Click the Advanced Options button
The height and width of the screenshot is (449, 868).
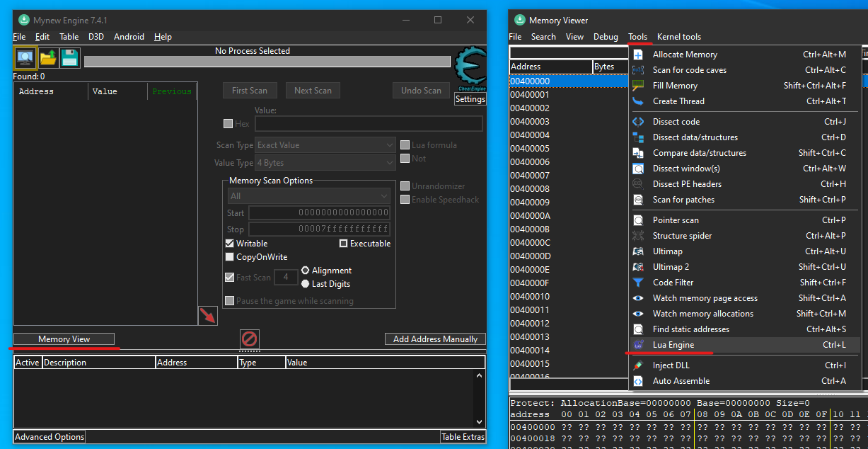[50, 437]
